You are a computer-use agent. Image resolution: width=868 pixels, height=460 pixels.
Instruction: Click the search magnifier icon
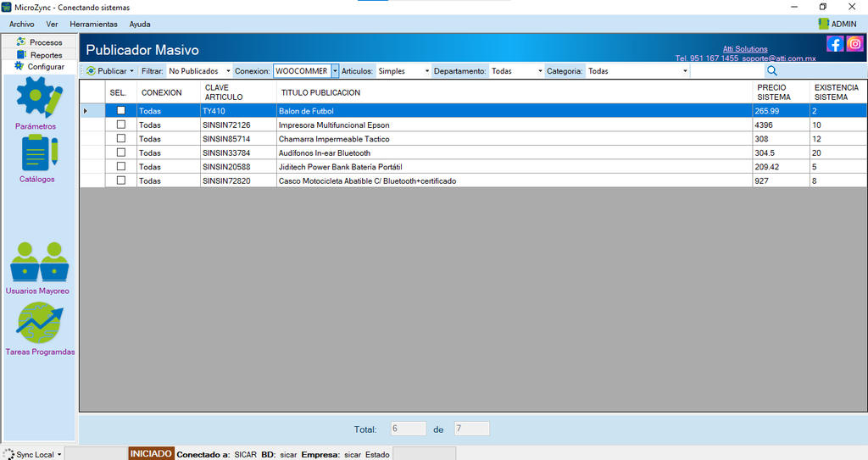point(771,71)
